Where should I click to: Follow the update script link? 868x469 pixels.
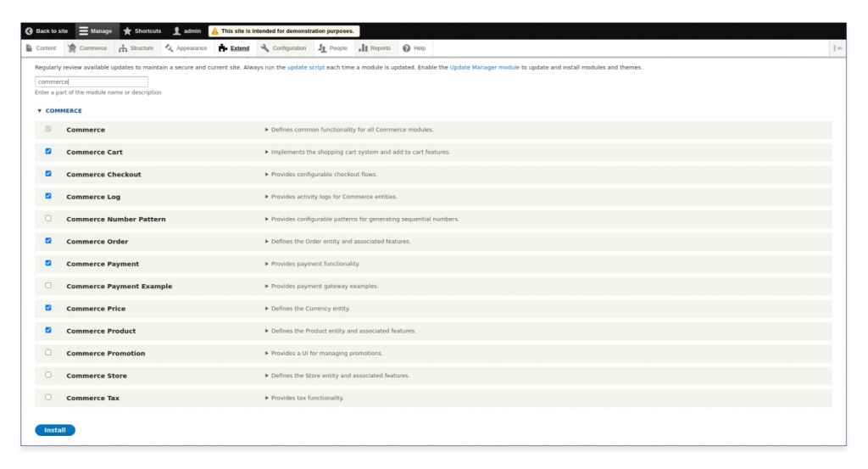[305, 68]
